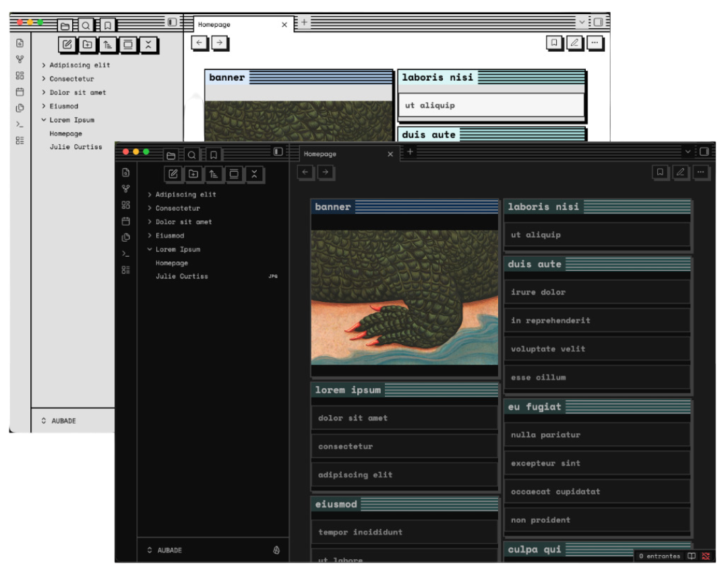Toggle right sidebar in dark window

[x=704, y=152]
